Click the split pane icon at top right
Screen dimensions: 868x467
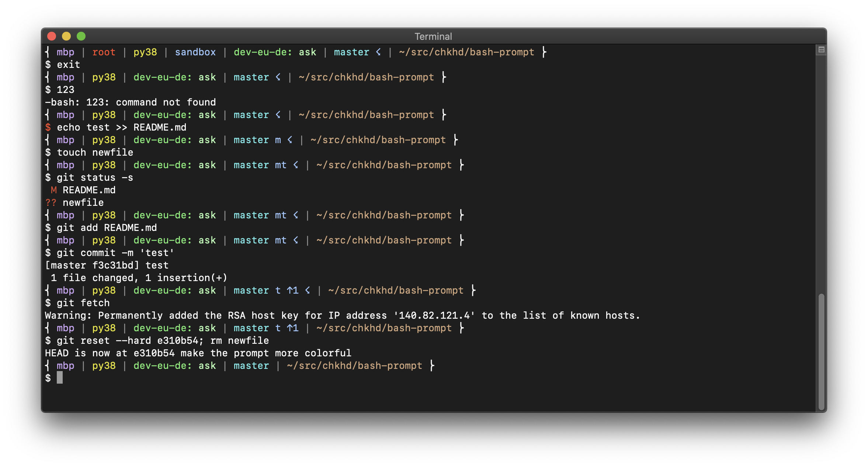click(821, 49)
